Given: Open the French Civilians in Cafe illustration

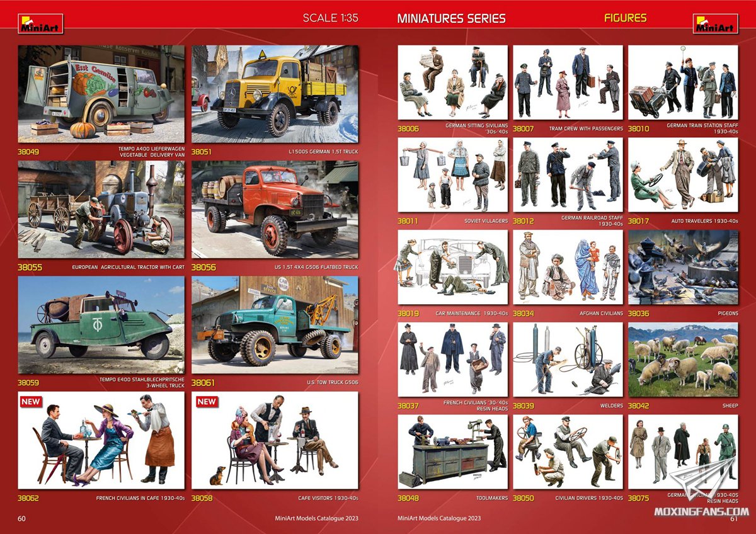Looking at the screenshot, I should click(x=101, y=440).
